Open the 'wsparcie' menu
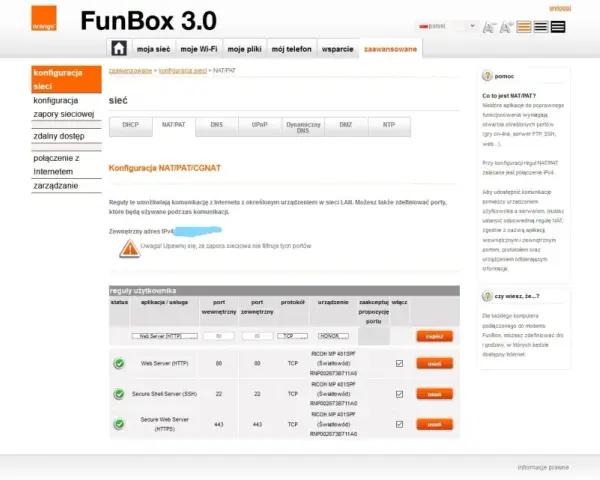600x480 pixels. pos(338,49)
